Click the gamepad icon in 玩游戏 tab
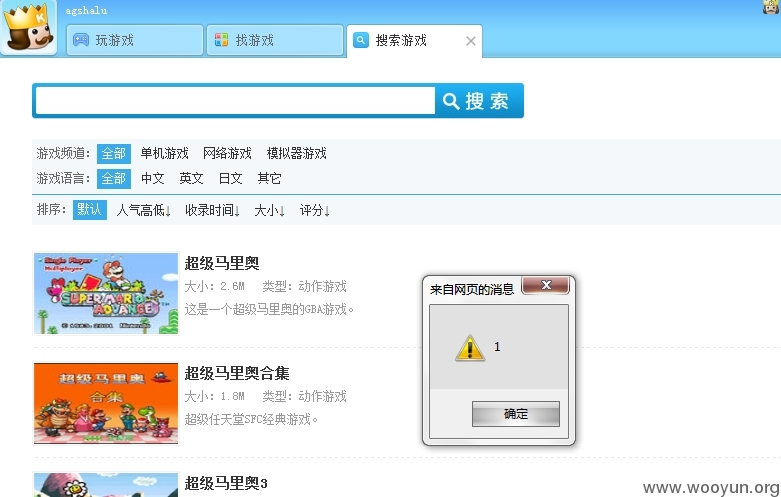Image resolution: width=781 pixels, height=497 pixels. coord(81,40)
